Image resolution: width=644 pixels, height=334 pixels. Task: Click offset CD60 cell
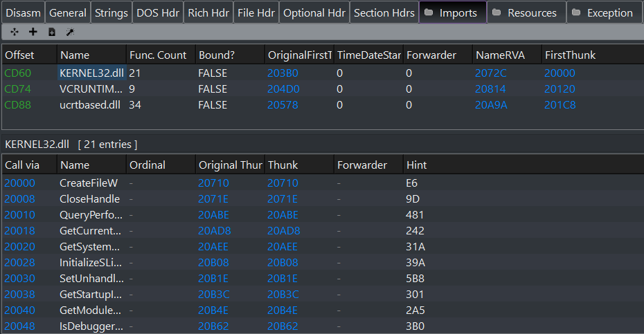18,73
